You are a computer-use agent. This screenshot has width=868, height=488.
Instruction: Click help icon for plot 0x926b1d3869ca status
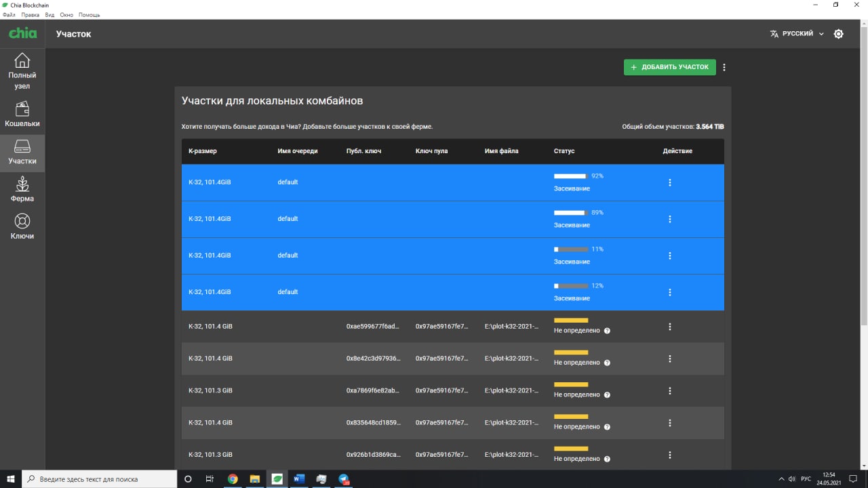coord(607,459)
